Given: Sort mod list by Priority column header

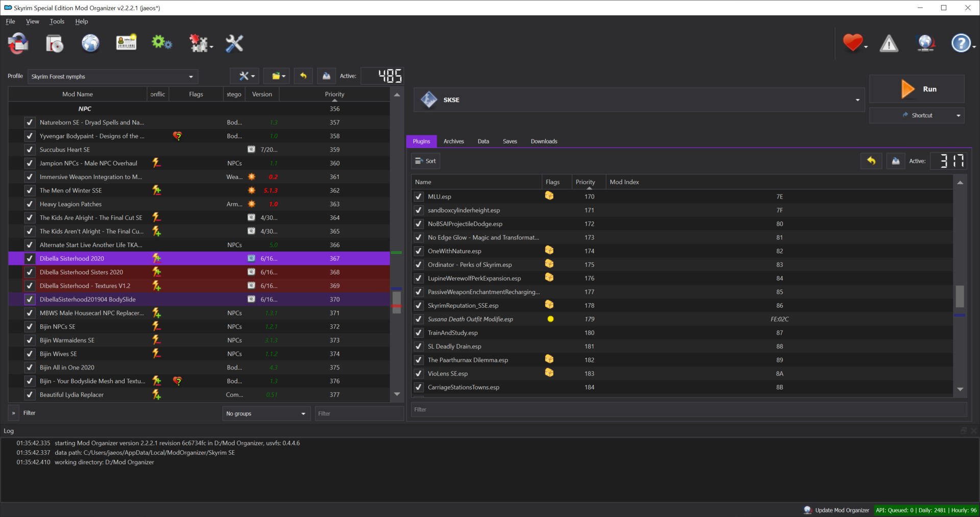Looking at the screenshot, I should coord(334,94).
